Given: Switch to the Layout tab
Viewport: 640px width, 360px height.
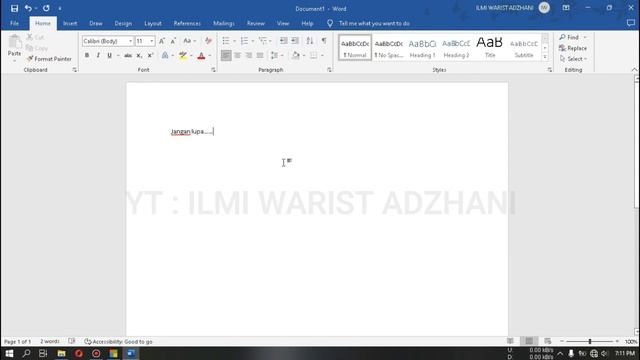Looking at the screenshot, I should 153,23.
